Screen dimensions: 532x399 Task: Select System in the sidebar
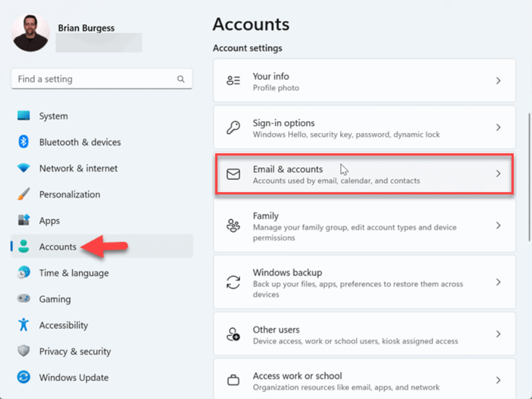[54, 116]
